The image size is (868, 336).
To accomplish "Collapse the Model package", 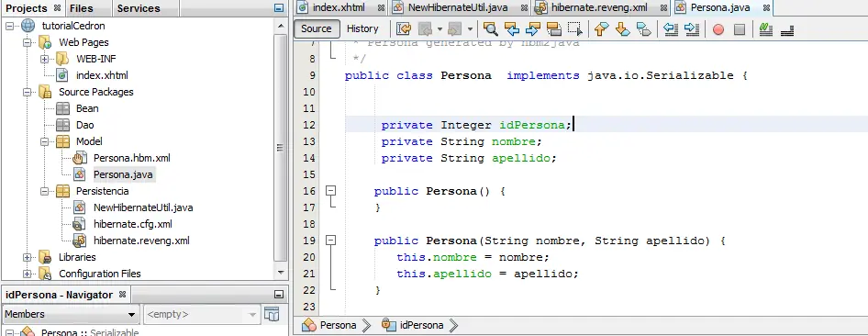I will (44, 141).
